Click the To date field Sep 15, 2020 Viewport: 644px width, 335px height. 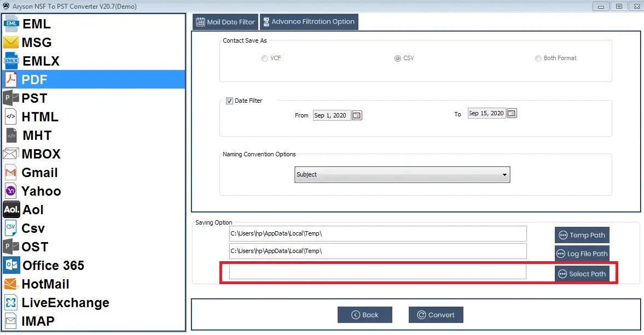(x=487, y=113)
